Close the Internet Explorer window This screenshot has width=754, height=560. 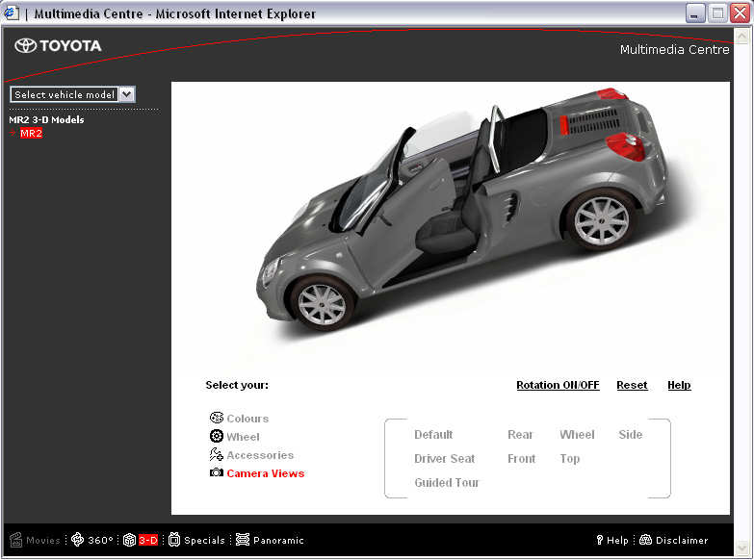[x=741, y=13]
